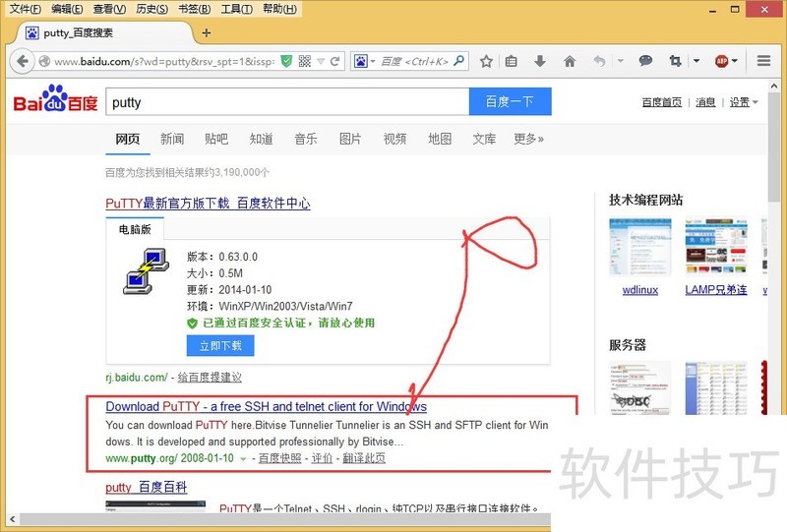Expand the crop tool dropdown arrow
Screen dimensions: 787x532
(x=696, y=61)
